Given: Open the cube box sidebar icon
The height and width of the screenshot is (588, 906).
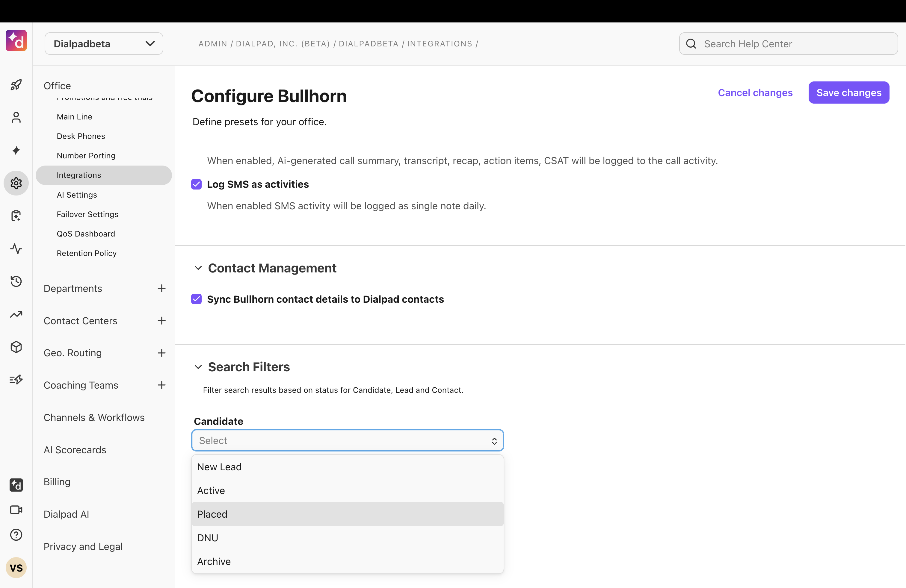Looking at the screenshot, I should 16,347.
